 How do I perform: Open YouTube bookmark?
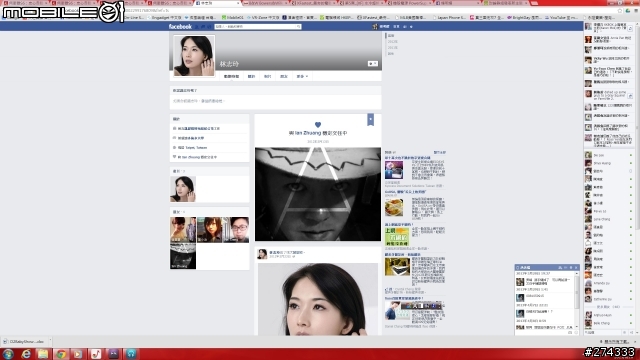562,18
